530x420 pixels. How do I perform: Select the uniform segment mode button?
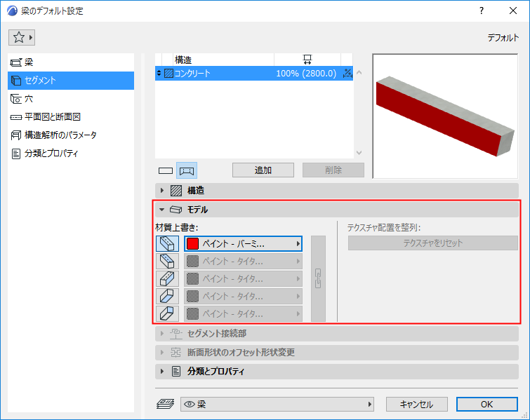pos(166,170)
